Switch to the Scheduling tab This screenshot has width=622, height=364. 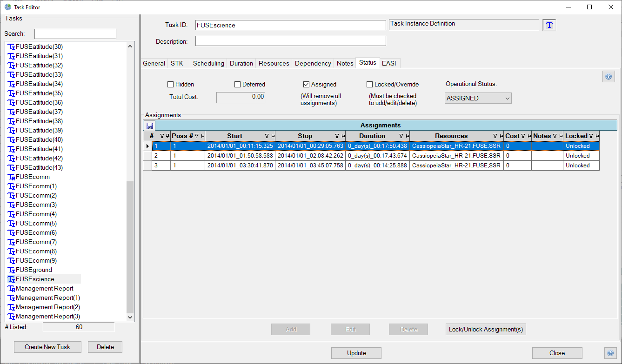tap(208, 63)
